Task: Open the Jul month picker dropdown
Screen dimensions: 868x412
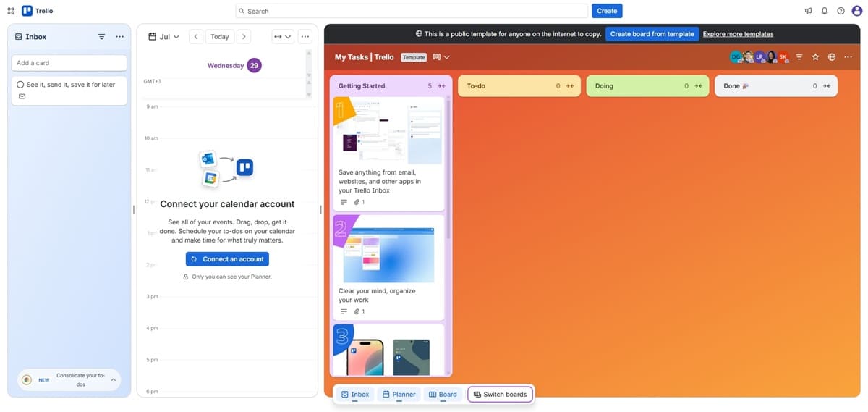Action: click(x=164, y=37)
